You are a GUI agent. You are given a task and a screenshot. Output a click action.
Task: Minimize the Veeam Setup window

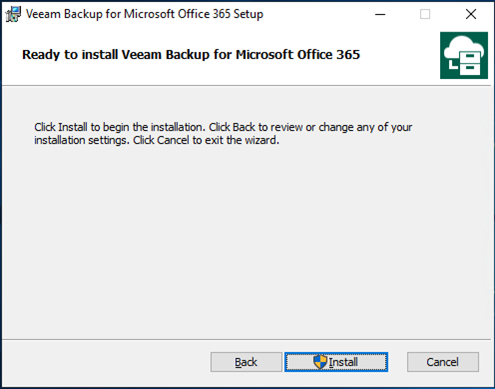tap(380, 14)
